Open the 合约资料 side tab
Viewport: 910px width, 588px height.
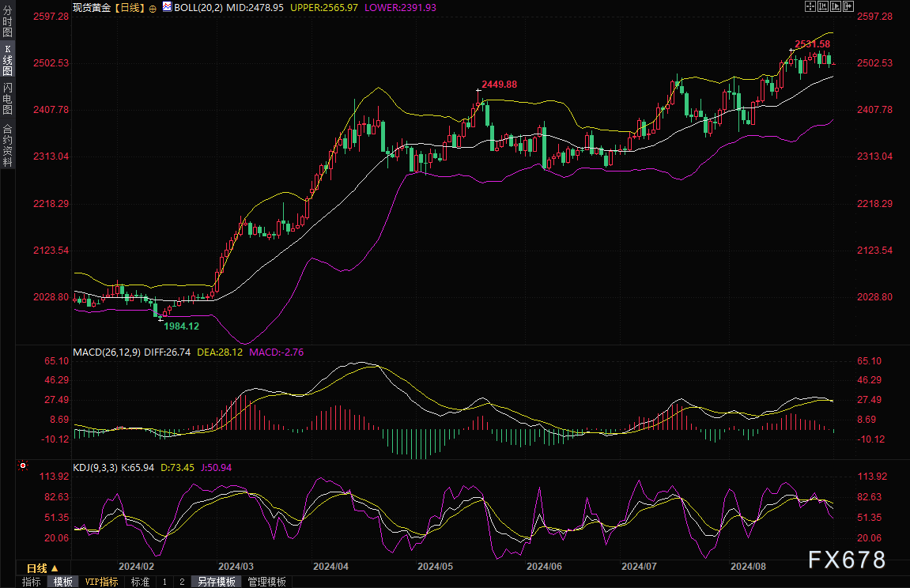pos(7,145)
